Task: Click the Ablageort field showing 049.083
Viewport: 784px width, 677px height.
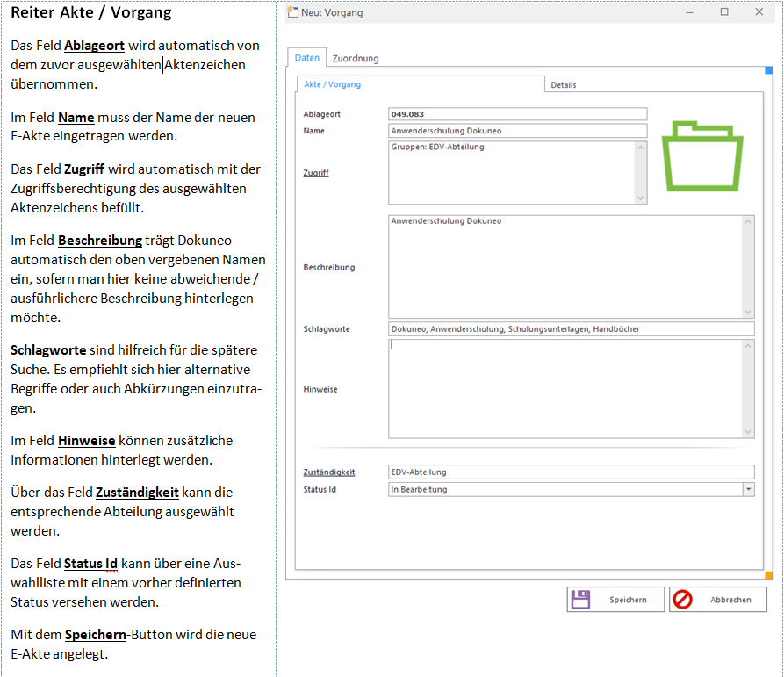Action: (x=517, y=114)
